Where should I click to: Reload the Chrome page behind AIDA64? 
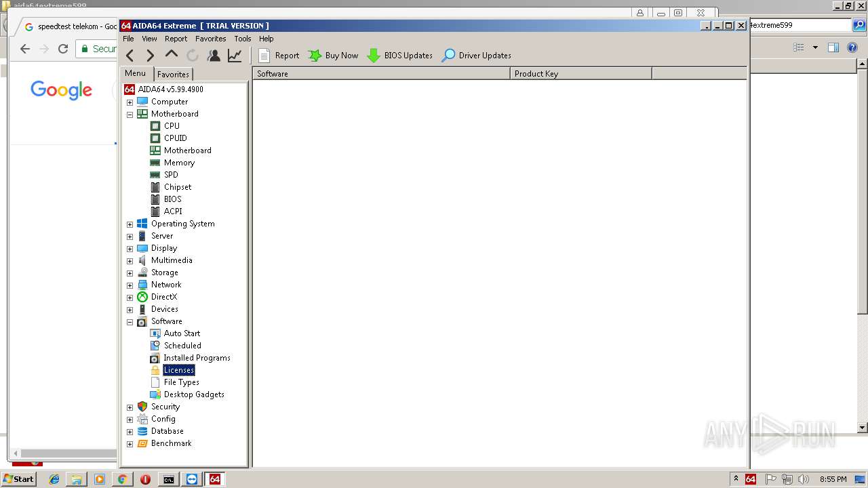[x=63, y=49]
